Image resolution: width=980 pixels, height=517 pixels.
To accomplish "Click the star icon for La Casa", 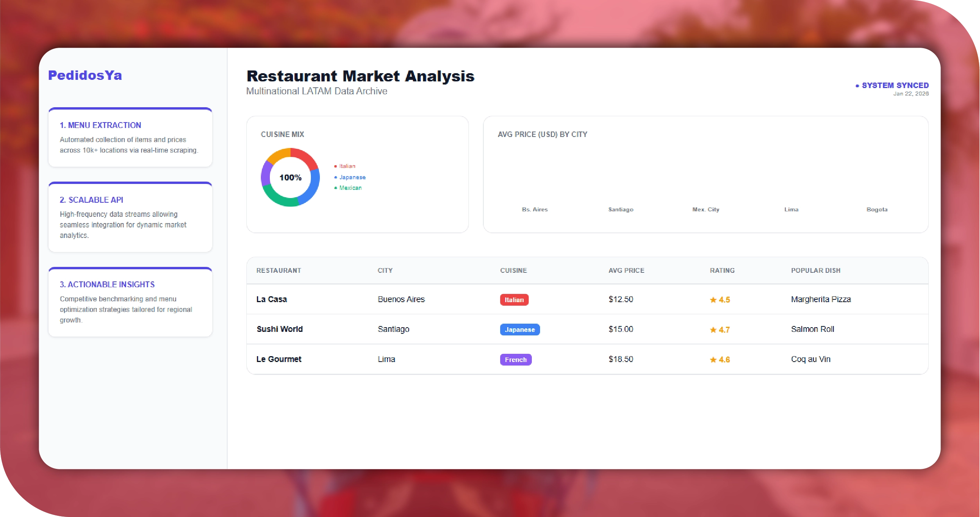I will click(x=713, y=300).
